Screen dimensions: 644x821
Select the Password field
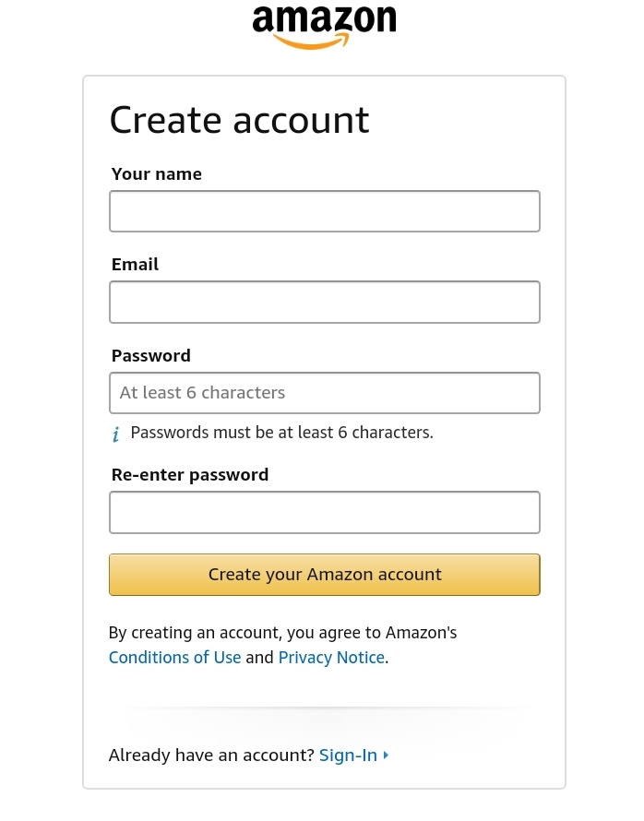click(324, 393)
